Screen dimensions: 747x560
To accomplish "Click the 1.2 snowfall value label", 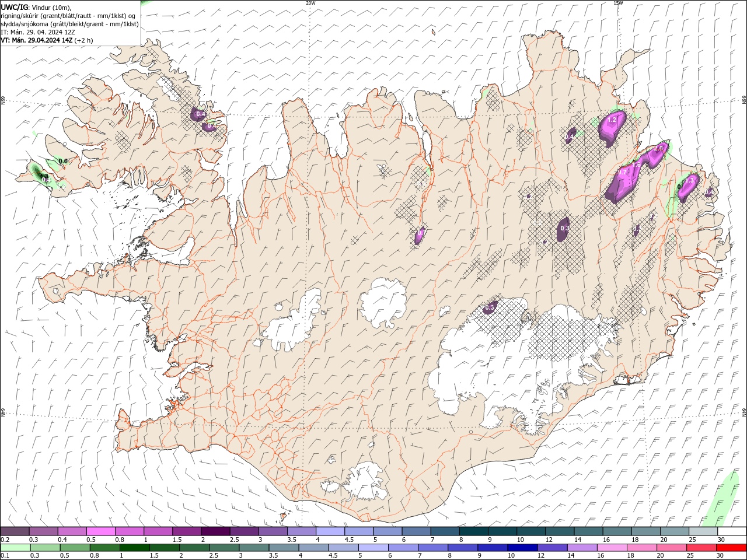I will (612, 120).
